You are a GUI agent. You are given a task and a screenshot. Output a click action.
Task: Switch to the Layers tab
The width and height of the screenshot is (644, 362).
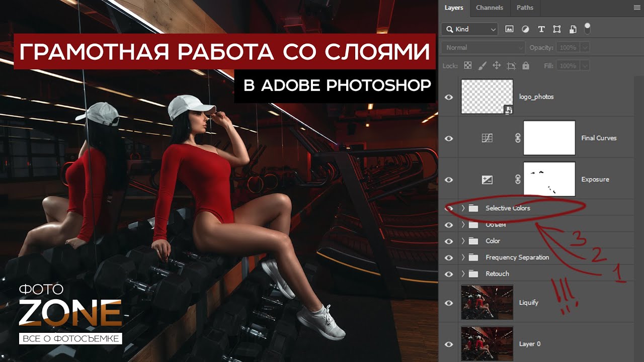(x=454, y=8)
